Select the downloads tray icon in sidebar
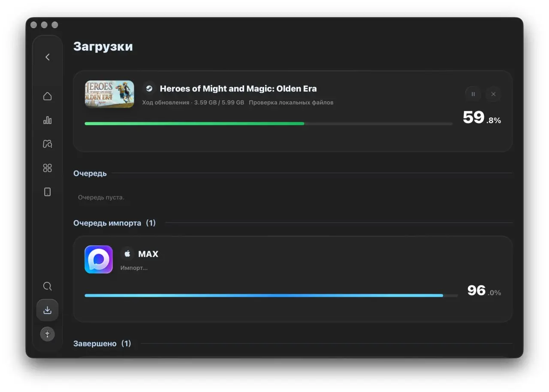The width and height of the screenshot is (549, 392). 48,310
